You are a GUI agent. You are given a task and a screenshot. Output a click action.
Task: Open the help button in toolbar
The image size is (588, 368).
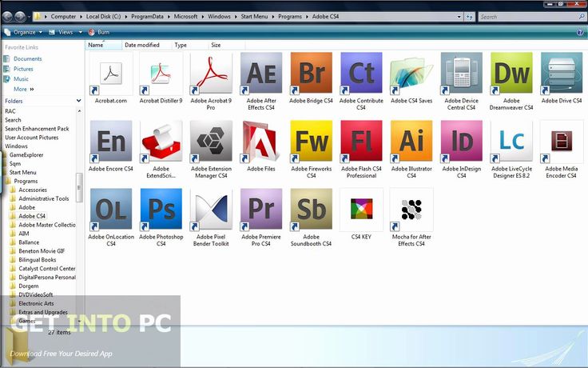pyautogui.click(x=580, y=32)
